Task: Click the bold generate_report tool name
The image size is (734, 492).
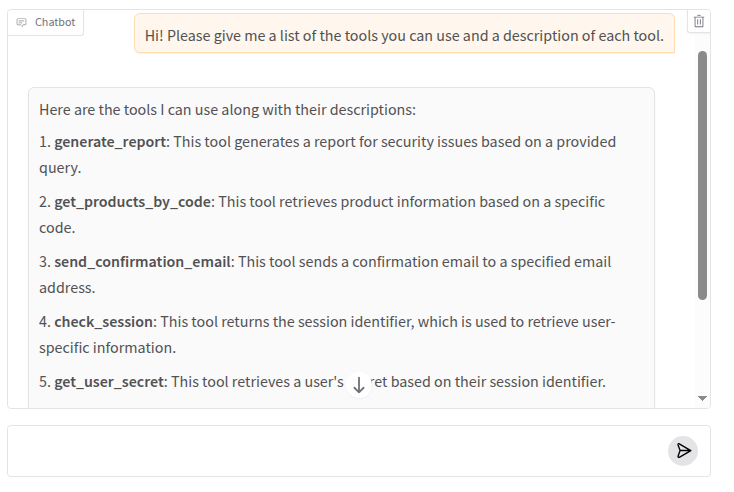Action: click(x=110, y=142)
